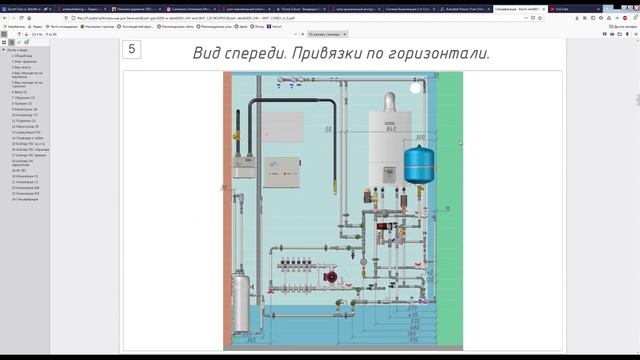
Task: Open outline item 4 front view vertical
Action: [27, 75]
